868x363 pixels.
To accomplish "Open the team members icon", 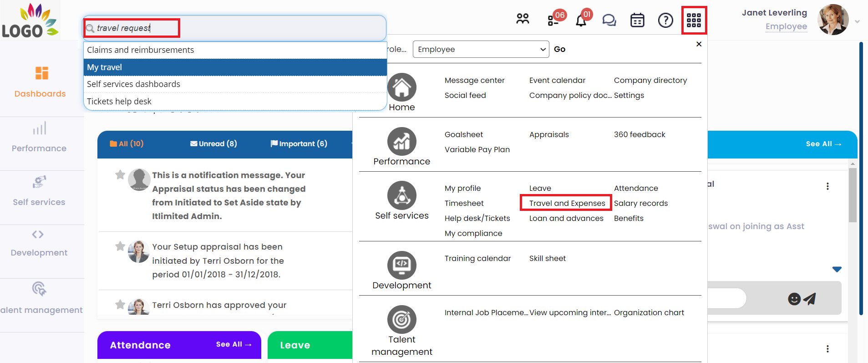I will (x=523, y=19).
